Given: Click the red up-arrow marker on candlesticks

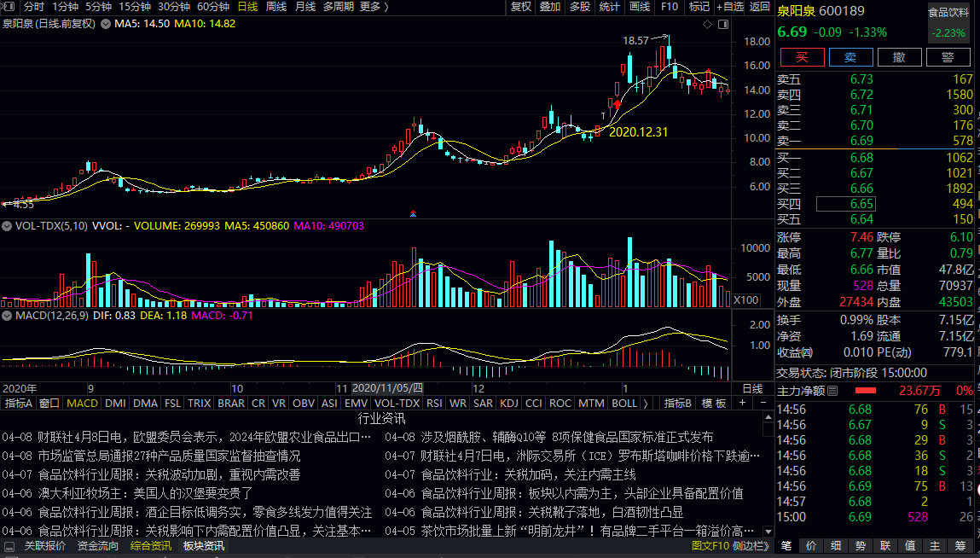Looking at the screenshot, I should tap(618, 104).
